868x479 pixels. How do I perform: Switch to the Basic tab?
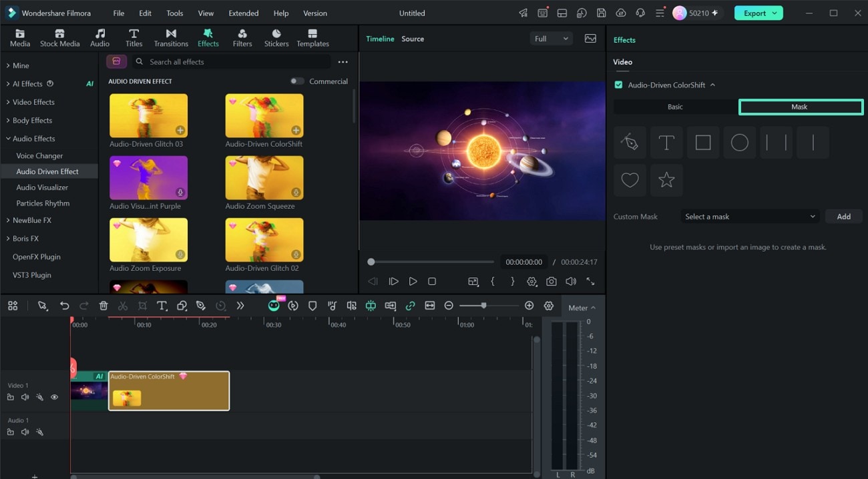[x=675, y=107]
